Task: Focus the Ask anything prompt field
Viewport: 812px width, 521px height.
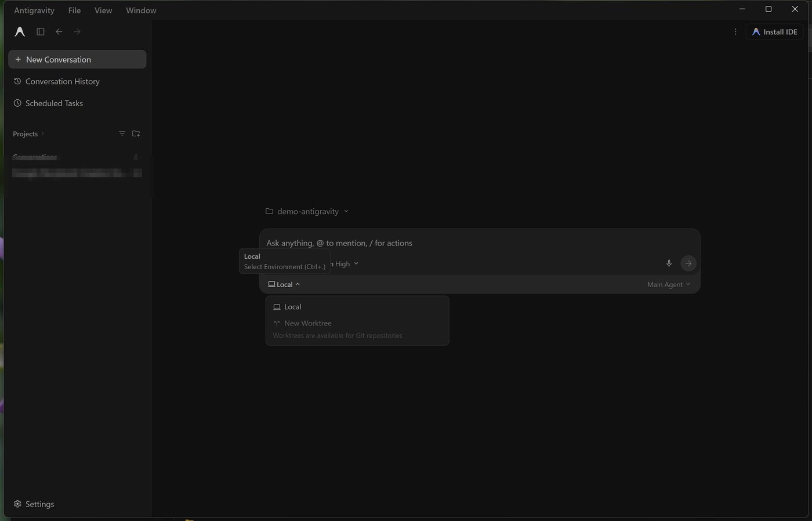Action: point(480,243)
